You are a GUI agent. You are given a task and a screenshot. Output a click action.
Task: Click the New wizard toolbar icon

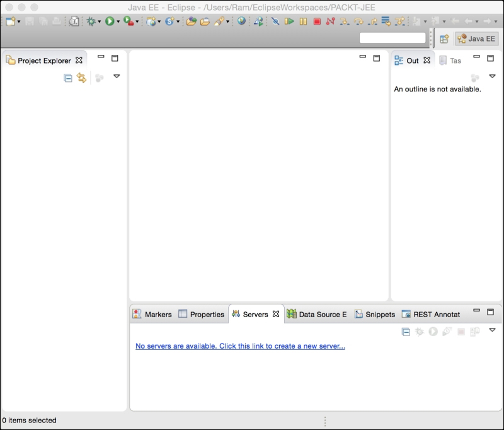point(10,21)
